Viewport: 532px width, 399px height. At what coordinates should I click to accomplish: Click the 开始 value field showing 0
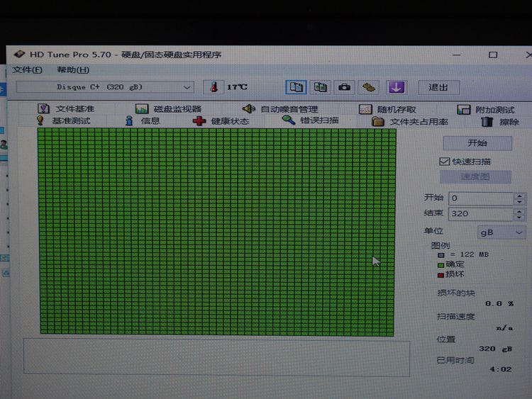(x=481, y=198)
